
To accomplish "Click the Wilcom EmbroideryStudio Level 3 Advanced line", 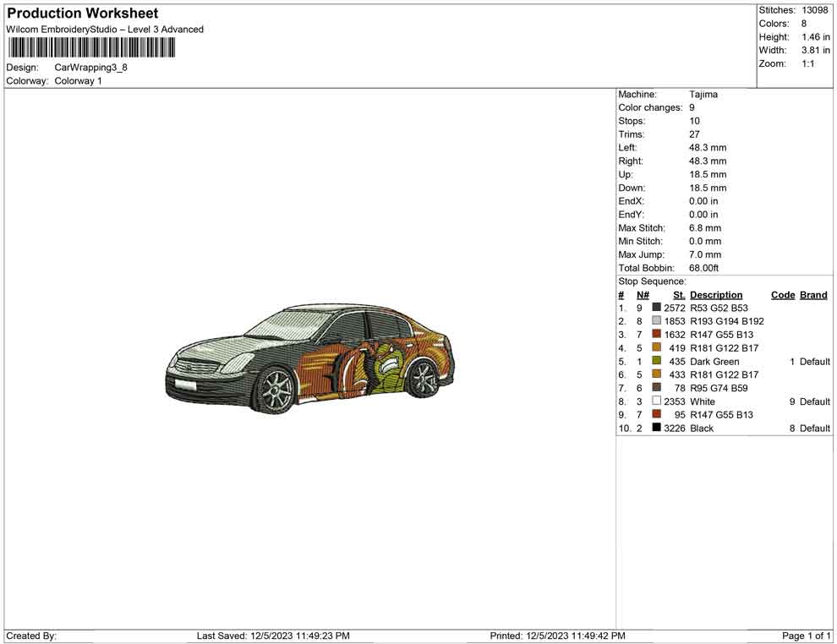I will tap(105, 30).
